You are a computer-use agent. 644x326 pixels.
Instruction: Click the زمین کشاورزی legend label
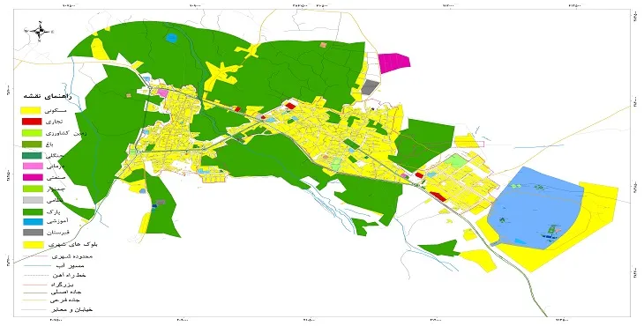65,133
